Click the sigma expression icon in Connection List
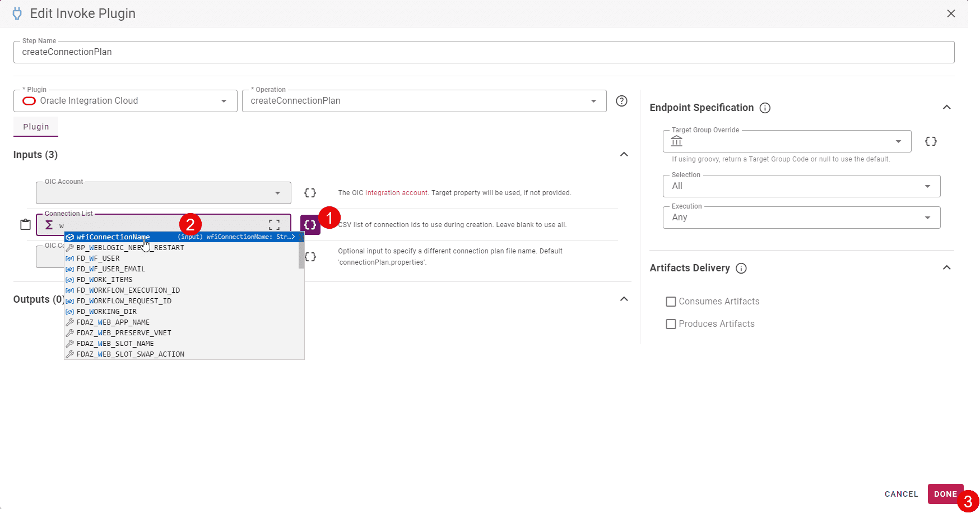Viewport: 980px width, 513px height. click(49, 225)
